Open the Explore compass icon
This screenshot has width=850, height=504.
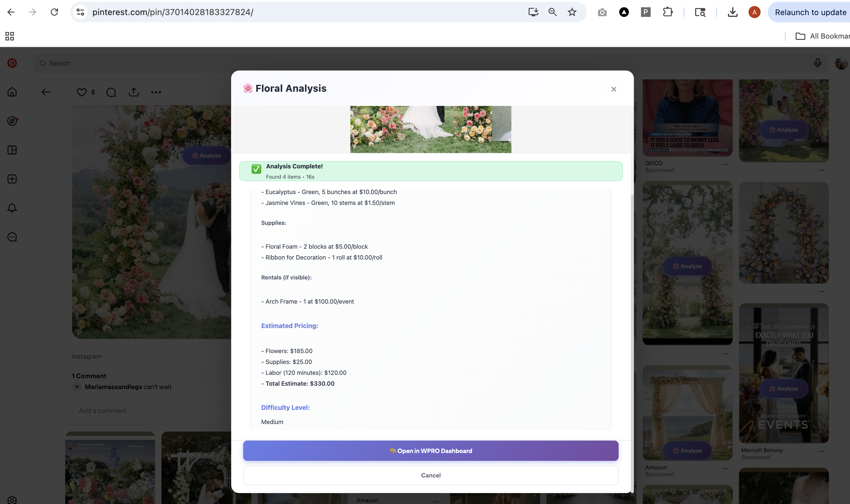point(12,121)
